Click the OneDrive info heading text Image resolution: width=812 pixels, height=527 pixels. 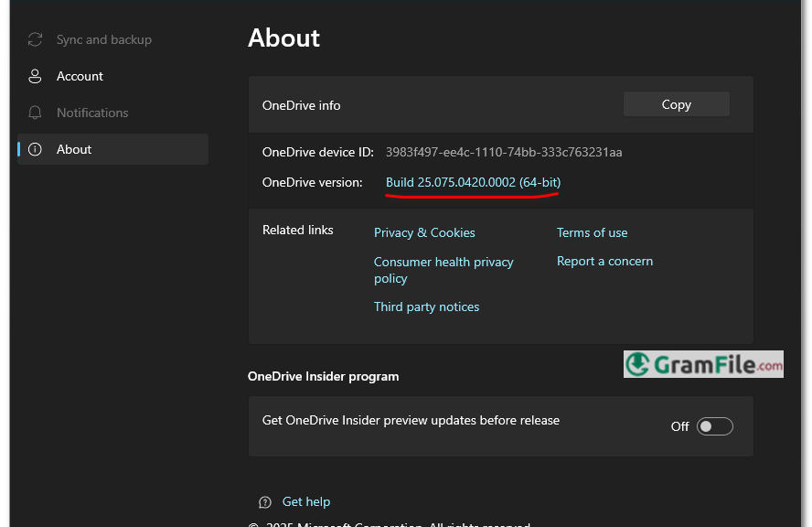302,105
